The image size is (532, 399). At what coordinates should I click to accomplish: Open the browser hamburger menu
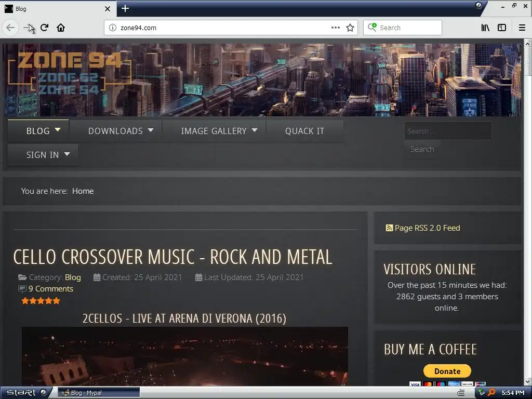(x=522, y=28)
